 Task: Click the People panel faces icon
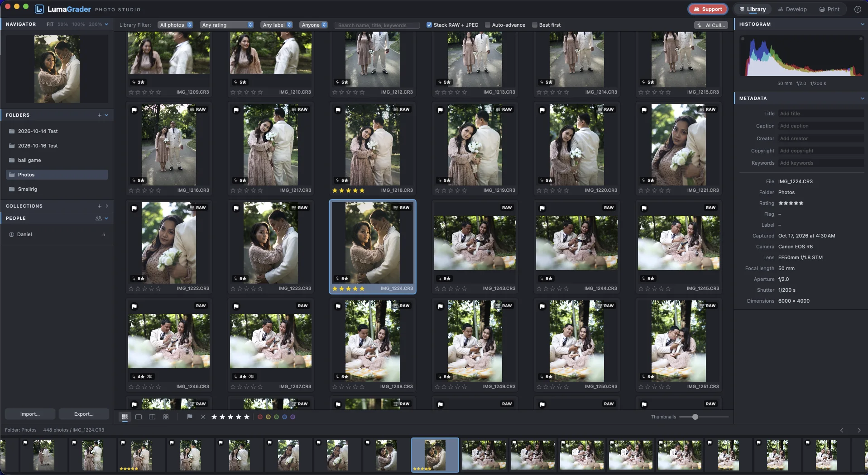98,218
